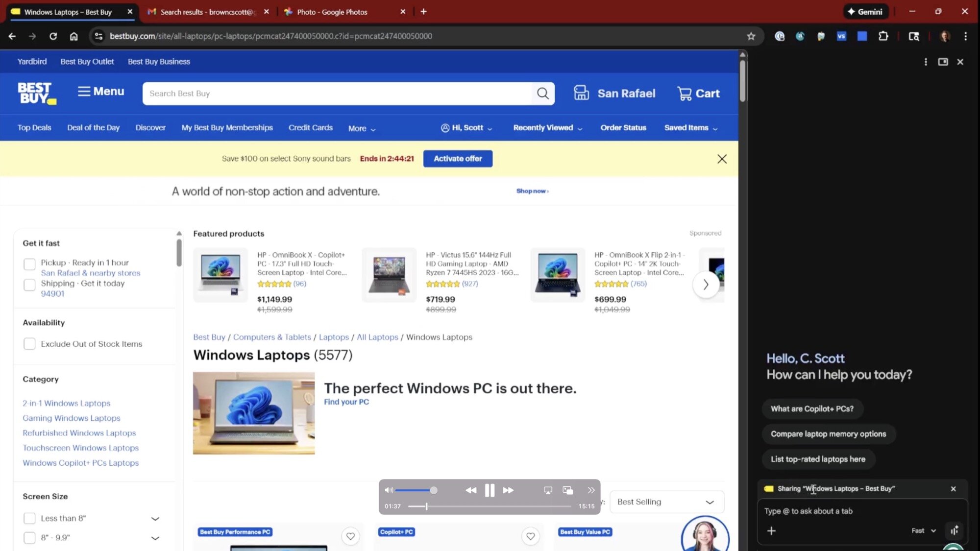
Task: Bookmark page with the star icon
Action: coord(751,36)
